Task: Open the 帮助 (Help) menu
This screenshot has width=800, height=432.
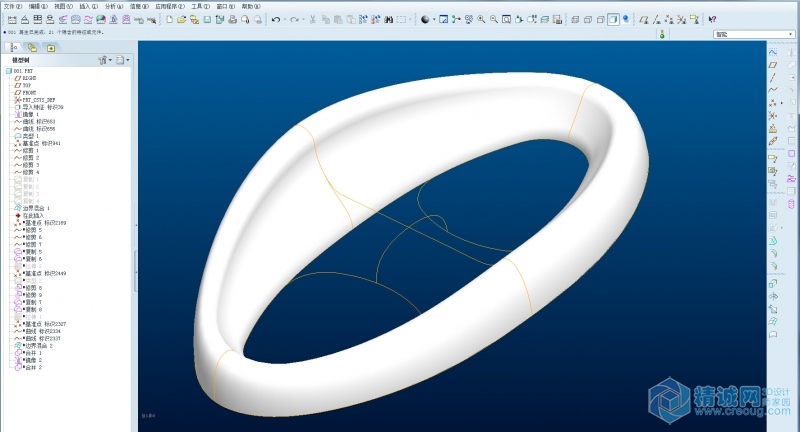Action: (251, 6)
